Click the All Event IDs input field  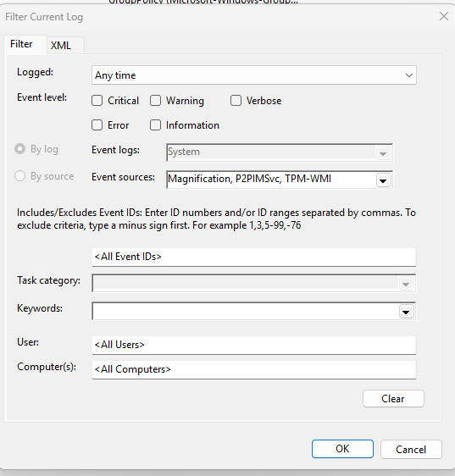coord(254,257)
